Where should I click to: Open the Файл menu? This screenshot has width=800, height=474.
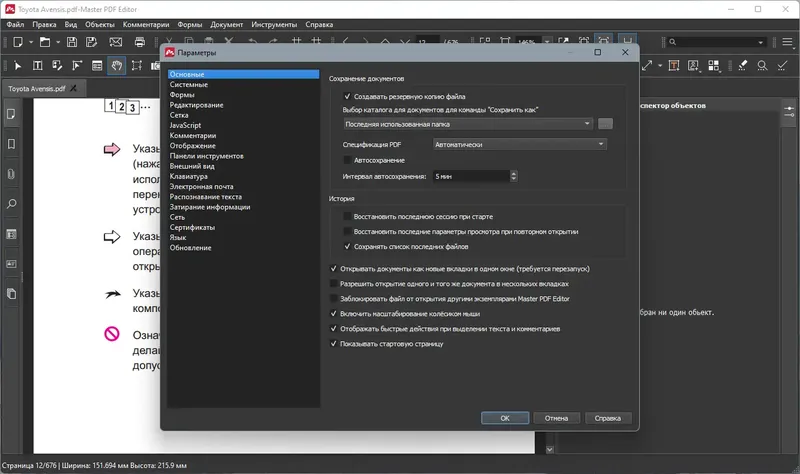click(15, 24)
